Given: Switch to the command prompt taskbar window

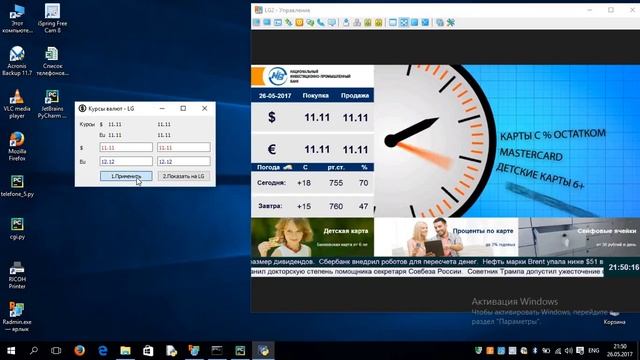Looking at the screenshot, I should point(217,351).
